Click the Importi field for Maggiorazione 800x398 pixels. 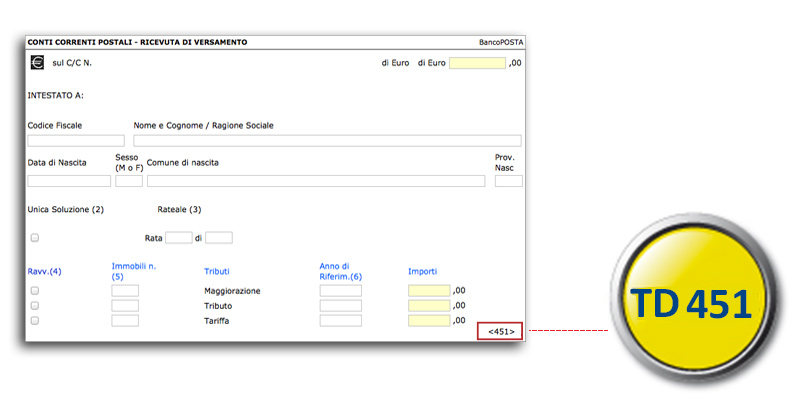tap(429, 291)
